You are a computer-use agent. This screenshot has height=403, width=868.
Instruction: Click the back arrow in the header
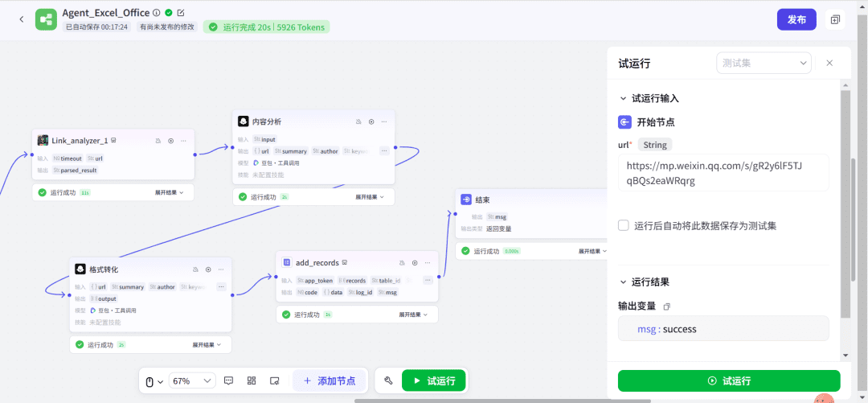pyautogui.click(x=21, y=19)
